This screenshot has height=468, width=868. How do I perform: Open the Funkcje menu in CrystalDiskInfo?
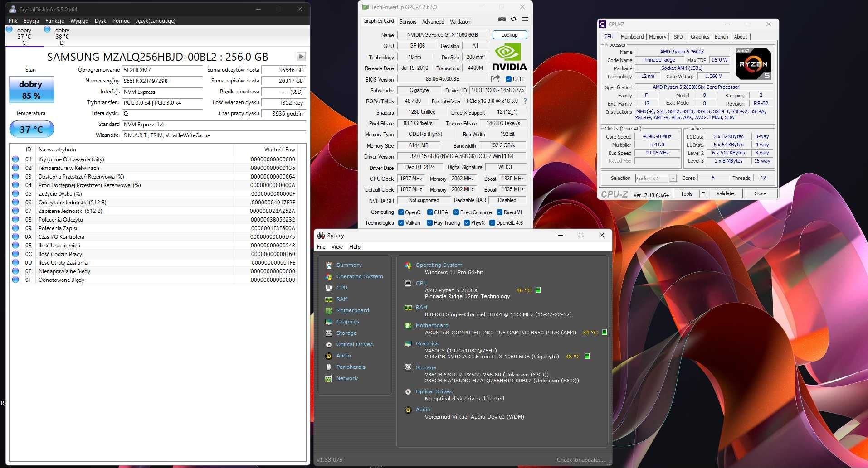(55, 21)
